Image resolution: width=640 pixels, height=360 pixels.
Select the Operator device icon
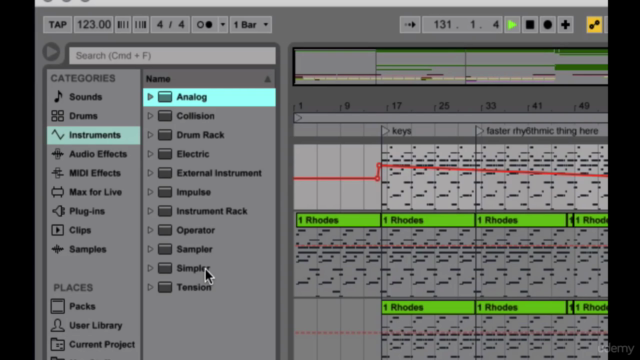165,230
